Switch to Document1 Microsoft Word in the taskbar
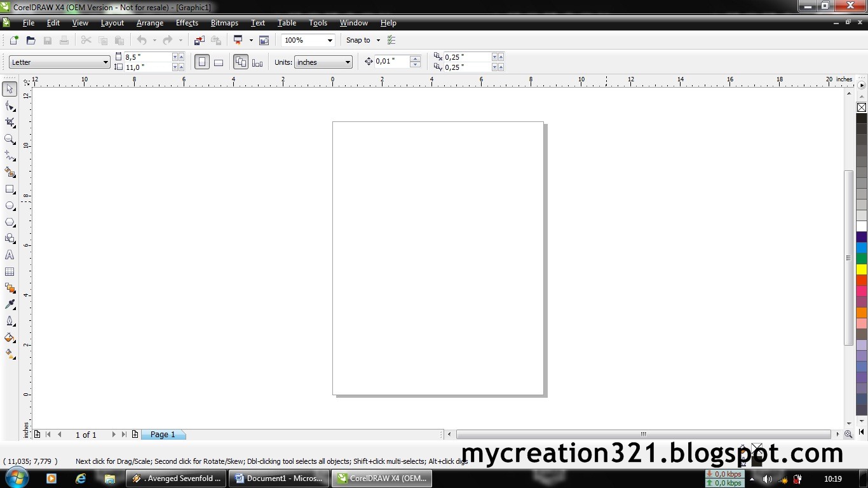Screen dimensions: 868x488 pyautogui.click(x=280, y=478)
